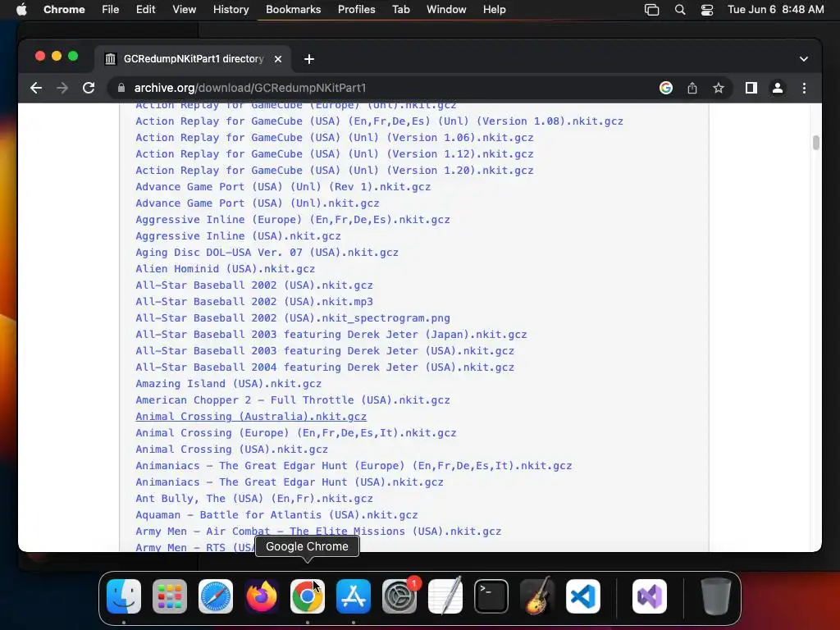The image size is (840, 630).
Task: Download Aquaman - Battle for Atlantis (USA)
Action: coord(276,515)
